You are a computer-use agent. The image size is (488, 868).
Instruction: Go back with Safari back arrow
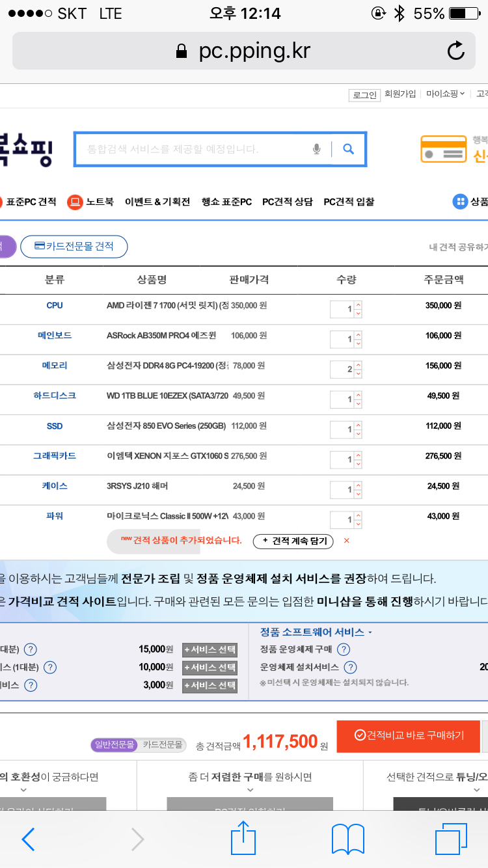pos(28,839)
